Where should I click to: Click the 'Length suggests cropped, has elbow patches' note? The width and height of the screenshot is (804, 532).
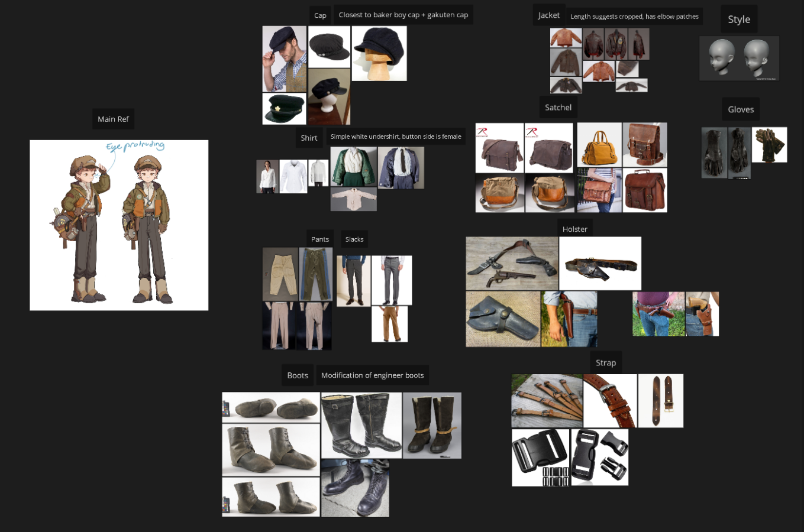[x=634, y=17]
